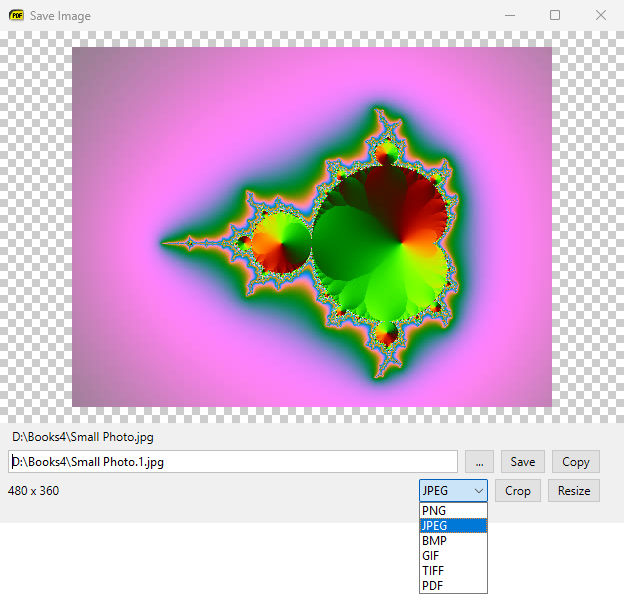The width and height of the screenshot is (624, 594).
Task: Select GIF format option
Action: pyautogui.click(x=453, y=555)
